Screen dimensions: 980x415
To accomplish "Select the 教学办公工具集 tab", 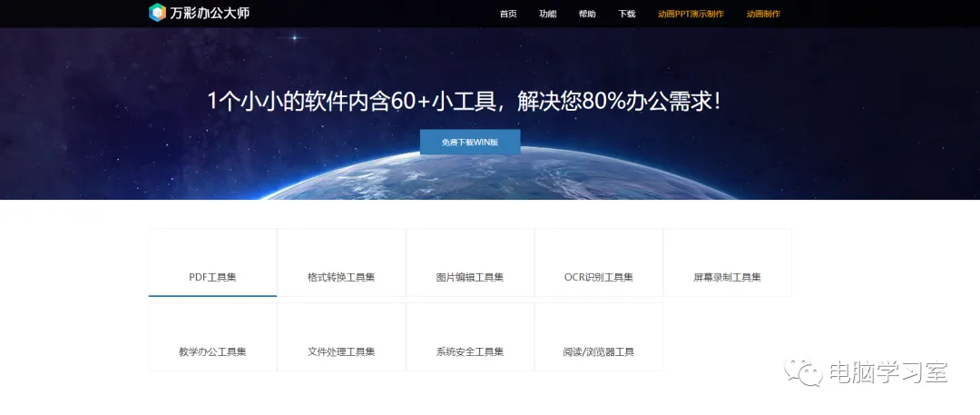I will 212,337.
